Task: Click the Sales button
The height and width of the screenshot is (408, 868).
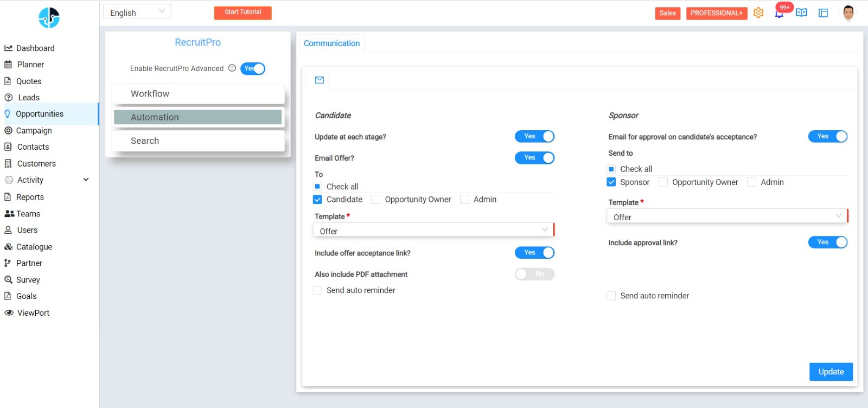Action: [x=668, y=13]
